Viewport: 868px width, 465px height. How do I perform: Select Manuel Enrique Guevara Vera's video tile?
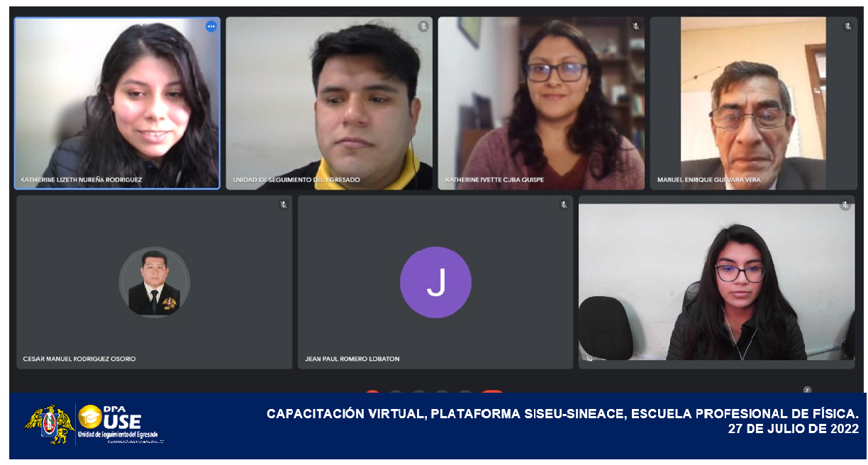[x=753, y=103]
